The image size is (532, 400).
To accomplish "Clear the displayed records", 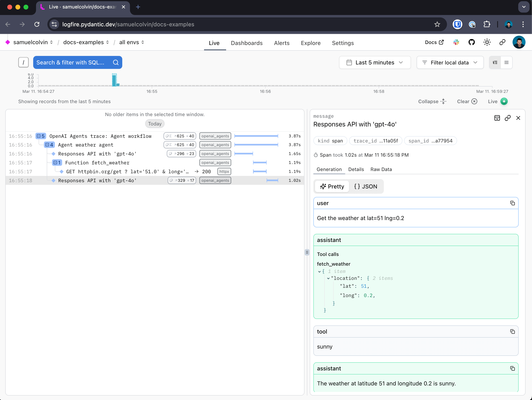I will (467, 101).
